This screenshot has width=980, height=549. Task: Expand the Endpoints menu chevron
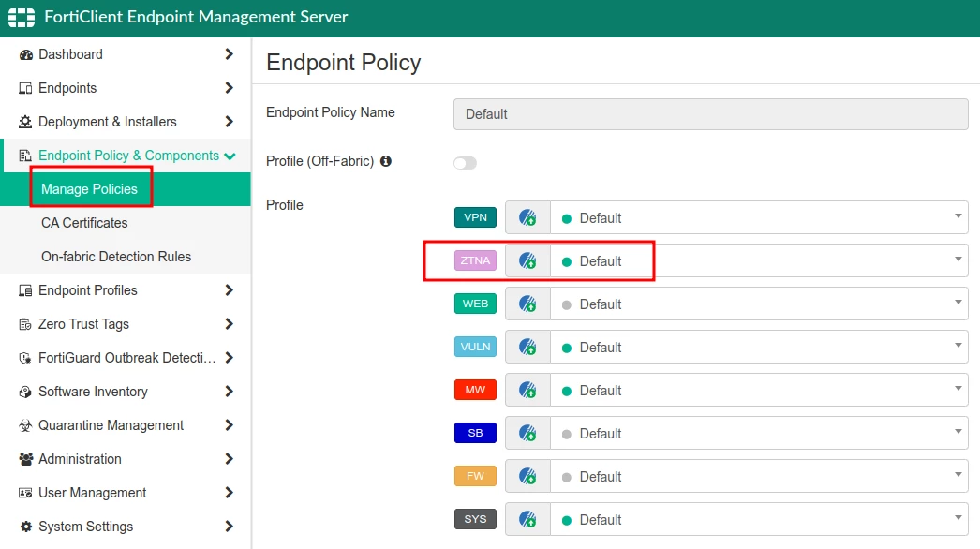point(230,88)
